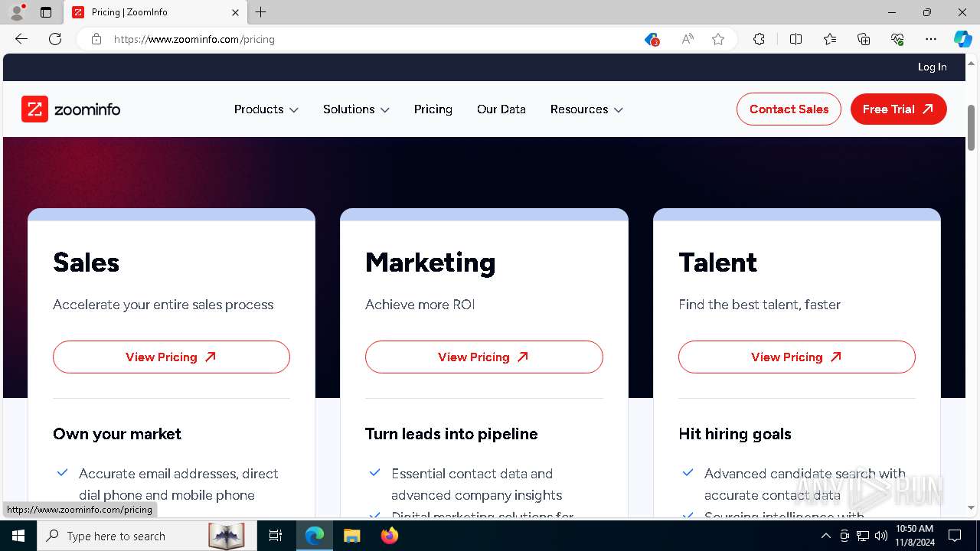The height and width of the screenshot is (551, 980).
Task: Open Read aloud in address bar
Action: [688, 39]
